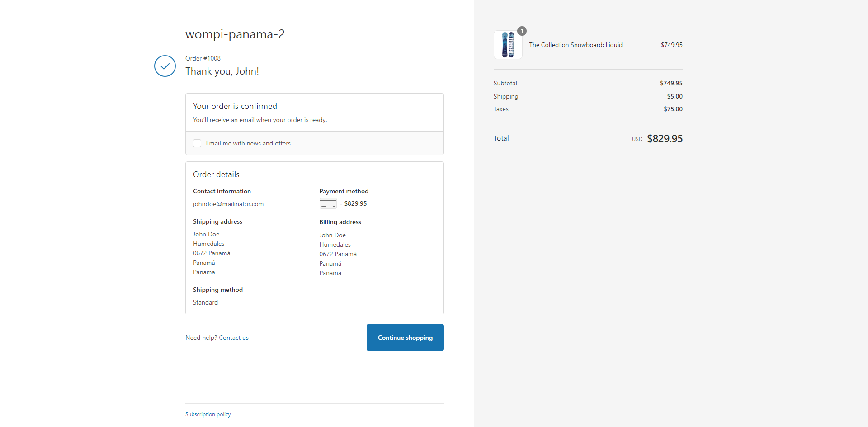Click the Taxes amount $75.00
868x427 pixels.
(x=673, y=109)
